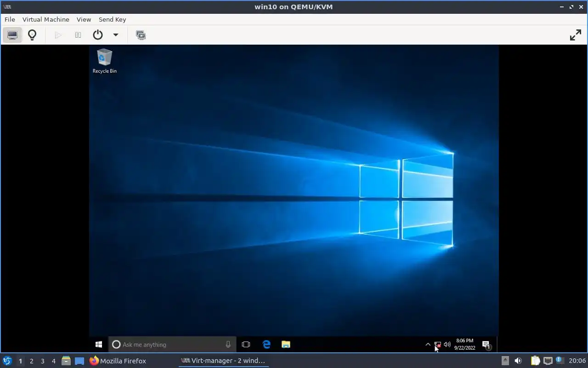Open File Explorer from Windows taskbar
This screenshot has height=368, width=588.
click(286, 345)
